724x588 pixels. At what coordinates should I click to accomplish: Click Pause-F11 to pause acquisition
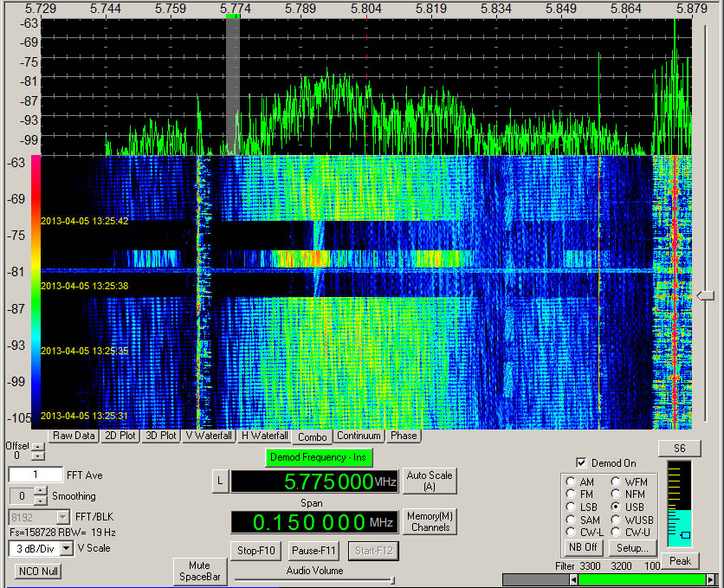tap(314, 551)
